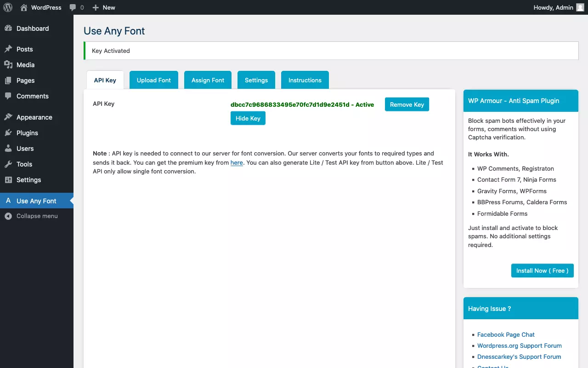The height and width of the screenshot is (368, 588).
Task: Open the comments bubble icon in top bar
Action: coord(73,8)
